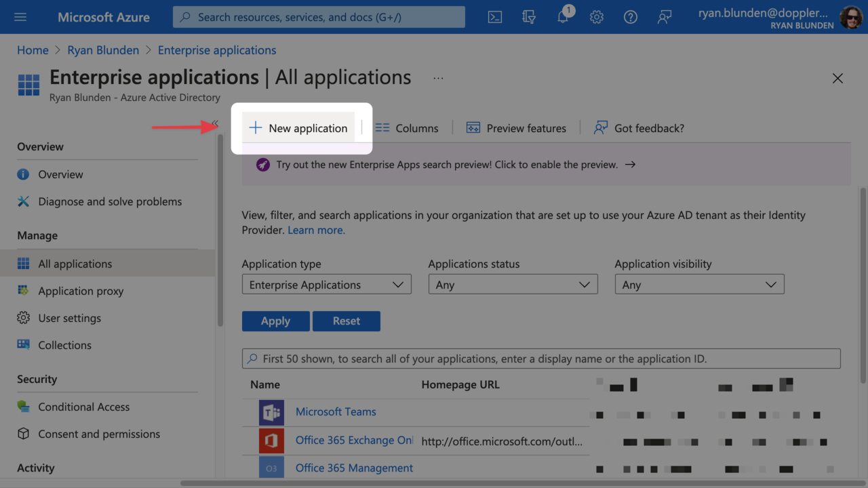This screenshot has height=488, width=868.
Task: Open the ellipsis more options beside title
Action: [438, 78]
